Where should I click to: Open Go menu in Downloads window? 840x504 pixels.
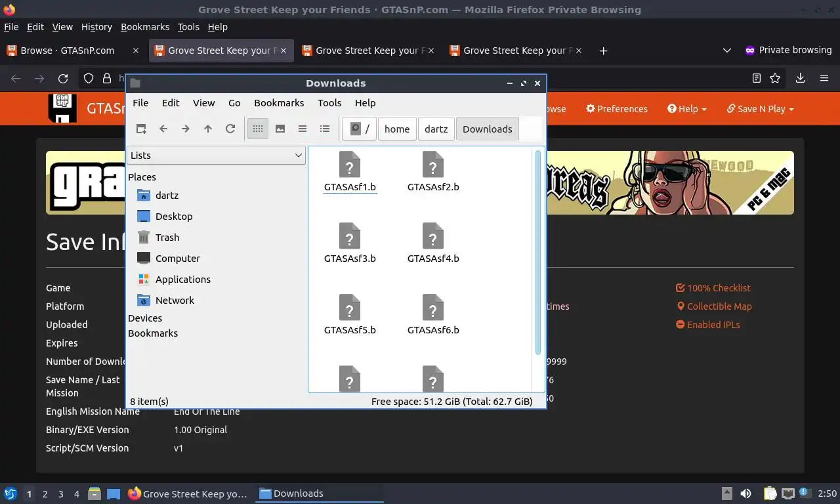click(x=234, y=103)
